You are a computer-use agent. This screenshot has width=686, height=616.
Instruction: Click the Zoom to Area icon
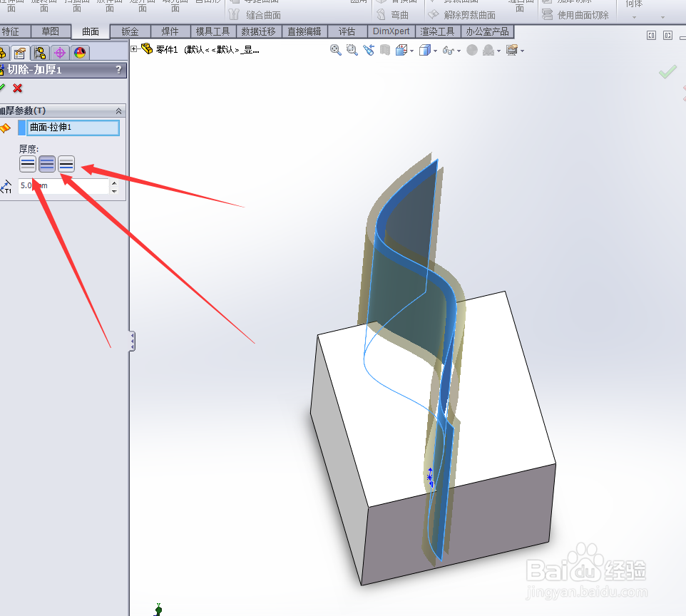pos(352,51)
